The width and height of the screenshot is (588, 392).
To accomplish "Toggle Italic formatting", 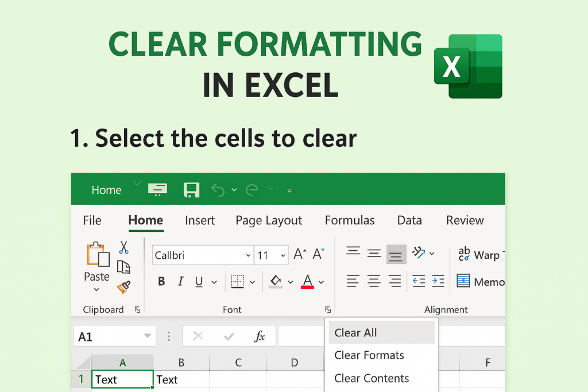I will [x=180, y=282].
